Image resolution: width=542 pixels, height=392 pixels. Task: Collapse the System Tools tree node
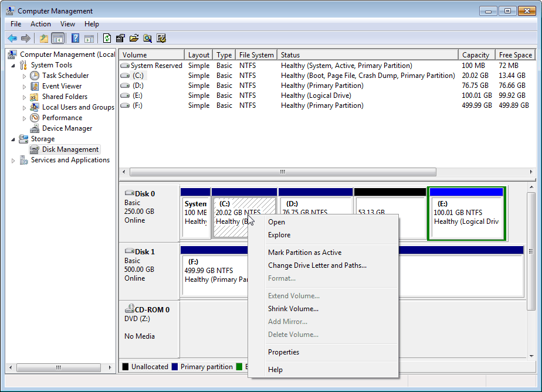13,66
